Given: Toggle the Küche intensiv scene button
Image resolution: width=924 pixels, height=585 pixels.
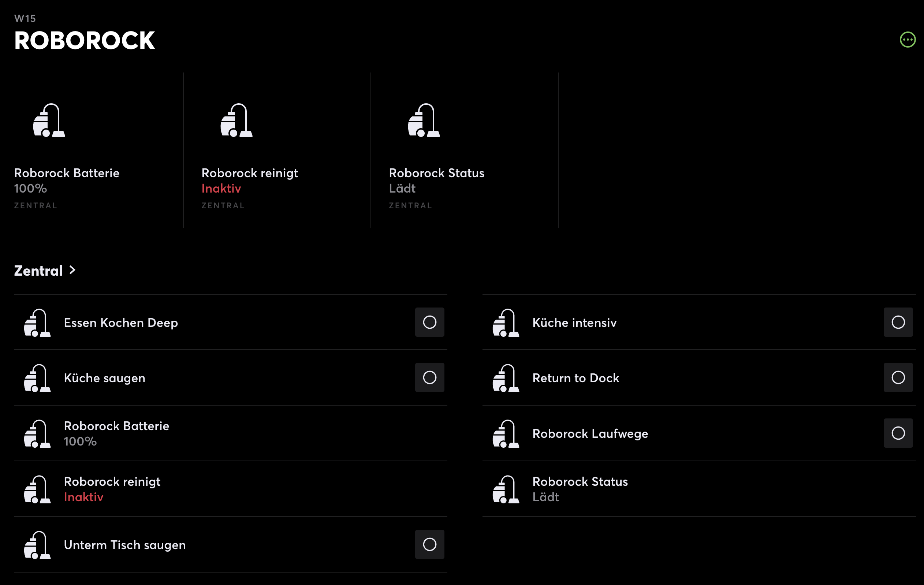Looking at the screenshot, I should click(898, 322).
